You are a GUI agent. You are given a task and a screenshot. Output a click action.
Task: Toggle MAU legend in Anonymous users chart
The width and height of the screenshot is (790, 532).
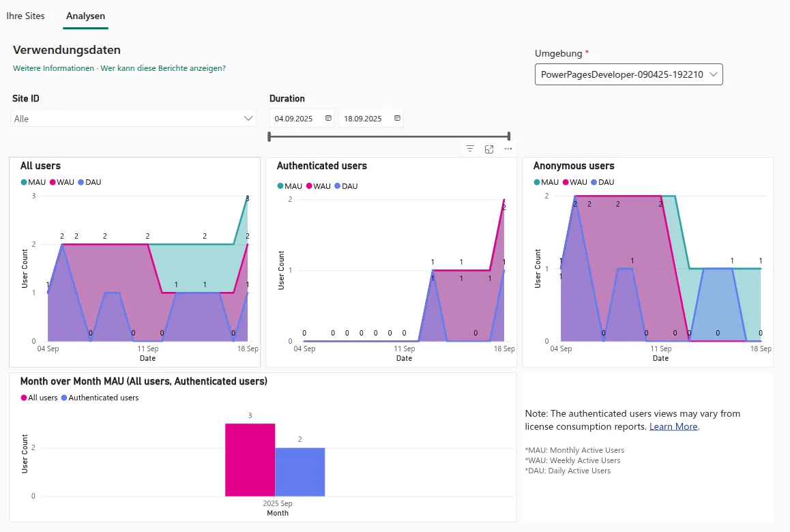(x=546, y=182)
